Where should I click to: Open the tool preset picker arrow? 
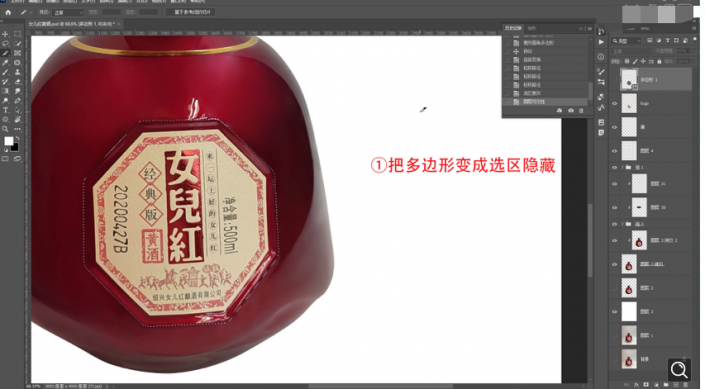[30, 13]
